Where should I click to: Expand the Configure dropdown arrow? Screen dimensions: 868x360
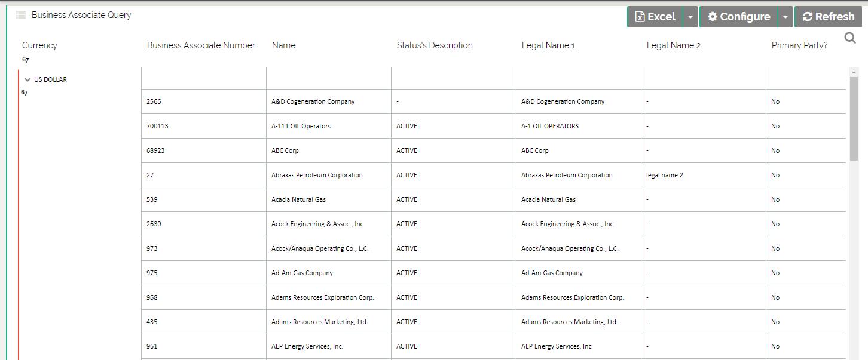[785, 17]
